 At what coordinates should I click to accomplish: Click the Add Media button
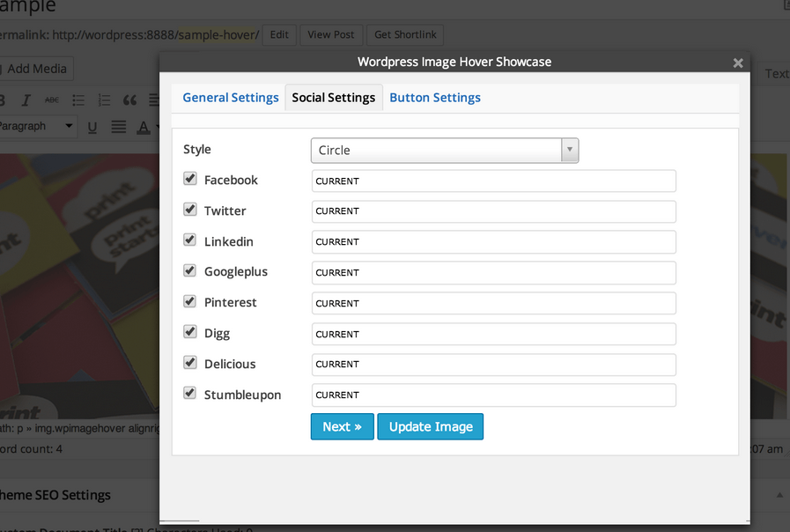(36, 69)
